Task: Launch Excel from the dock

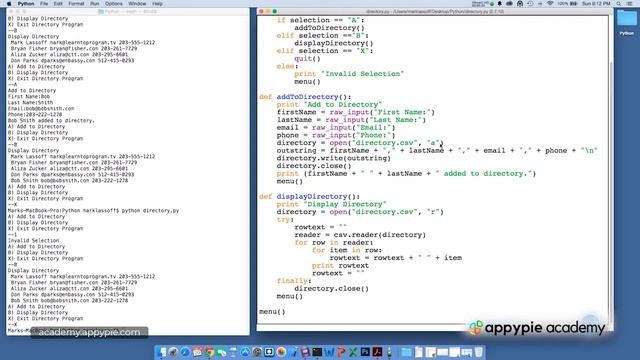Action: (x=353, y=352)
